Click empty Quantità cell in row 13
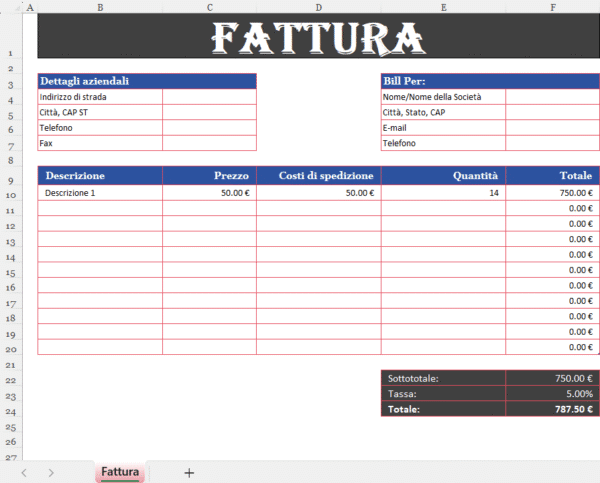This screenshot has width=600, height=483. (x=443, y=239)
